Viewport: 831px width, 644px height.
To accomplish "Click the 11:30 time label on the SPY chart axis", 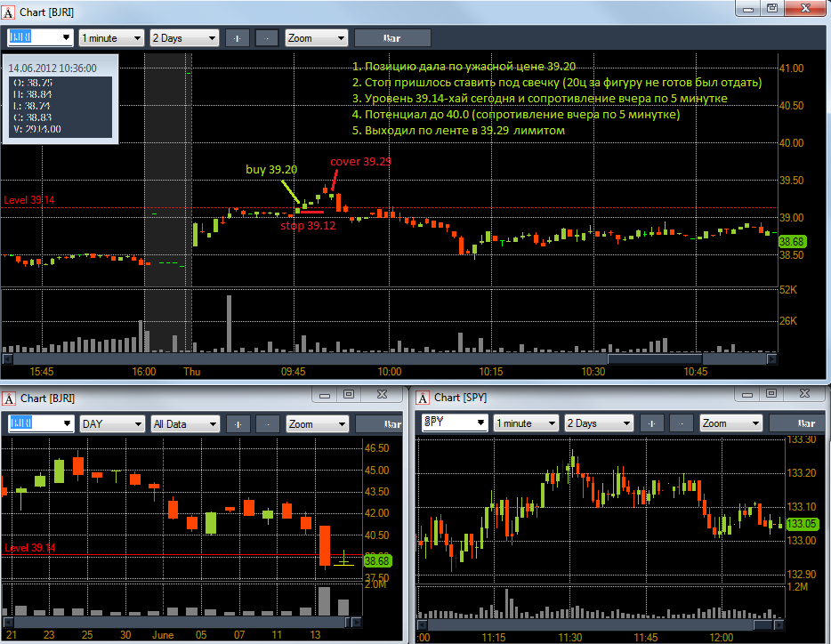I will pyautogui.click(x=569, y=637).
